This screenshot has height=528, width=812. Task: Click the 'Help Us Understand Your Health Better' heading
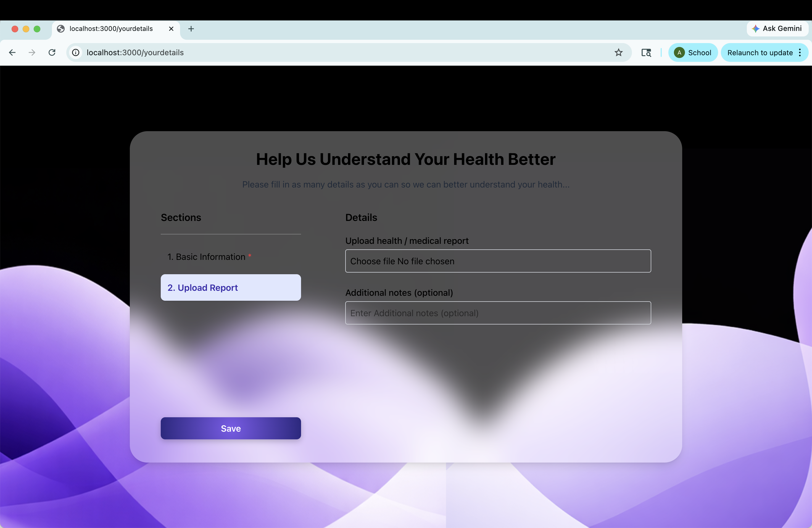point(406,159)
